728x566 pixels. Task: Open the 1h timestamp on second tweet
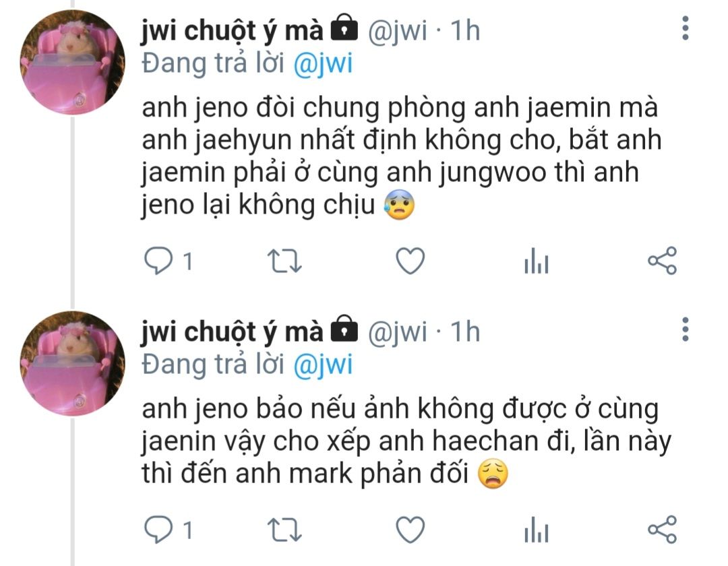coord(465,332)
